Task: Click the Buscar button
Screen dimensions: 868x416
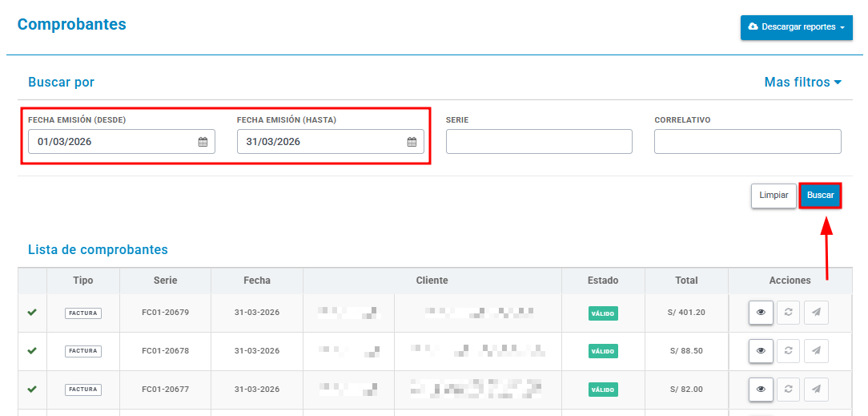Action: [821, 196]
